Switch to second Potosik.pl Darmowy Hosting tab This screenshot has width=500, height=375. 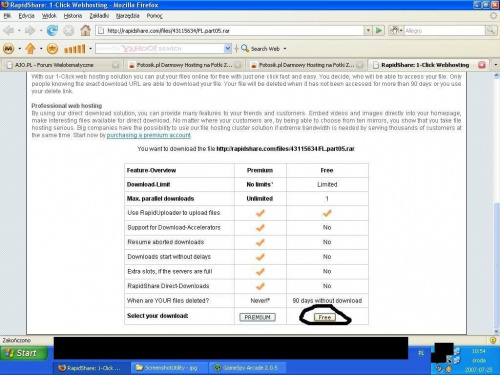pyautogui.click(x=307, y=65)
